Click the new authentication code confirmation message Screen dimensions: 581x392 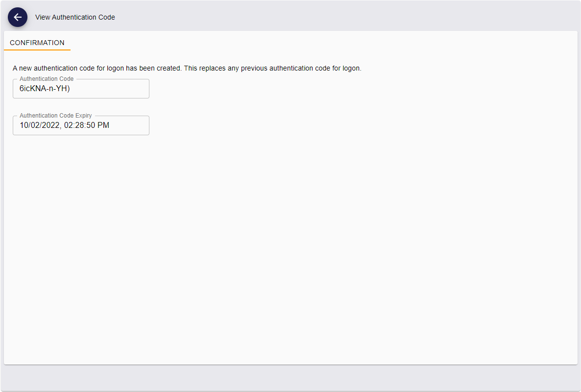click(x=187, y=68)
